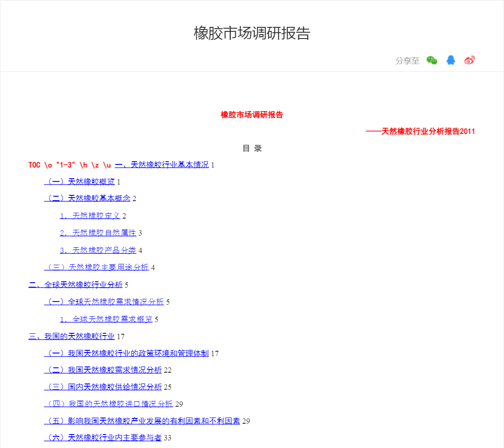Open (三)国内天然橡胶供给情况分析
The image size is (504, 448).
coord(103,387)
